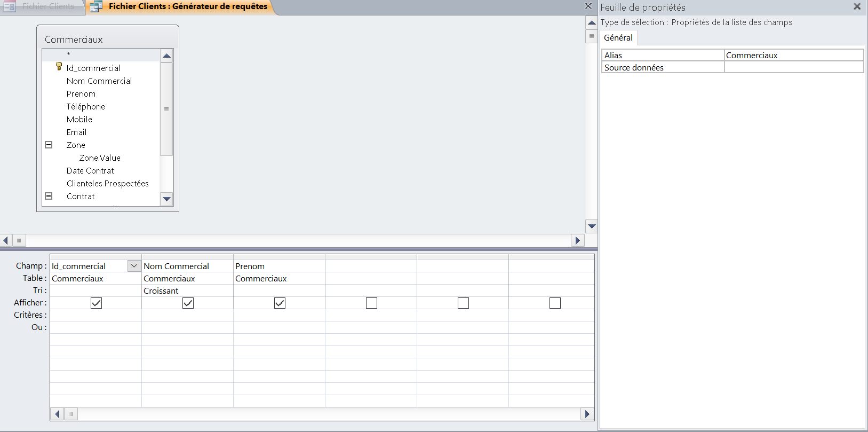Close the query designer document with the X

tap(588, 6)
